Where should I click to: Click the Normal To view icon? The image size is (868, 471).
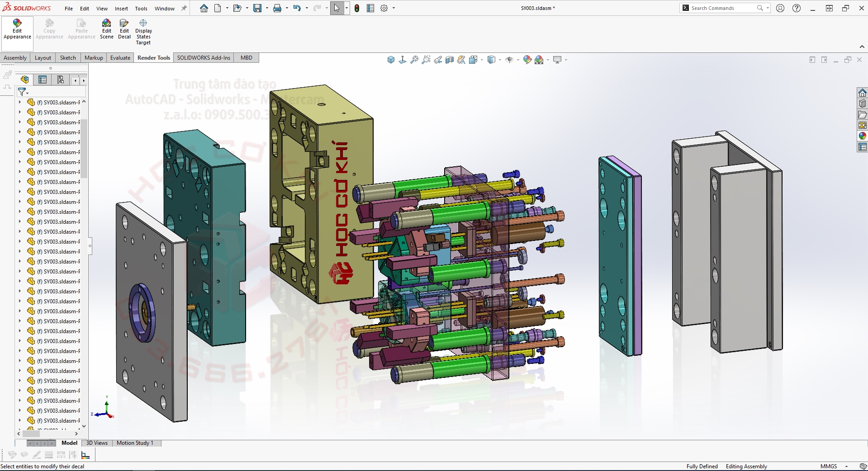[403, 60]
